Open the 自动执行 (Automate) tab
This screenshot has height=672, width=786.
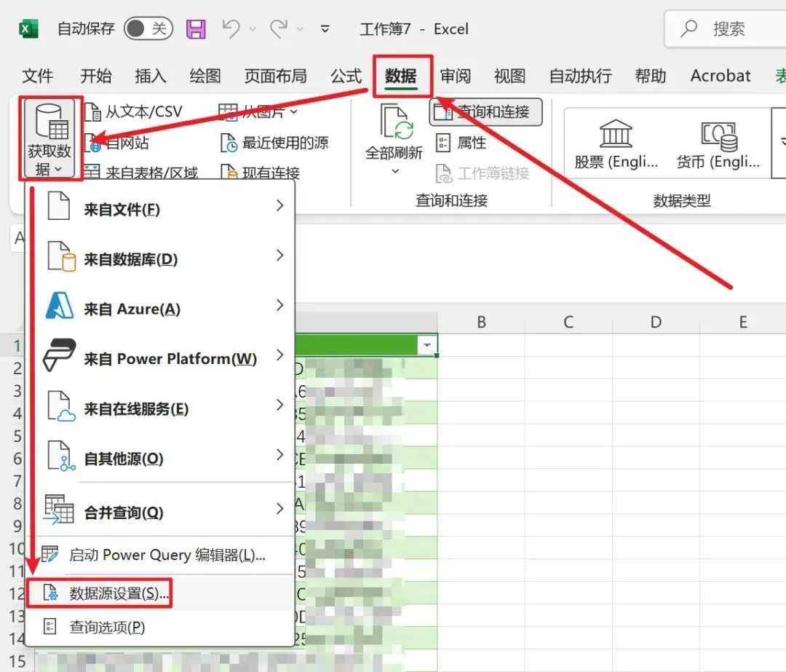pyautogui.click(x=580, y=76)
